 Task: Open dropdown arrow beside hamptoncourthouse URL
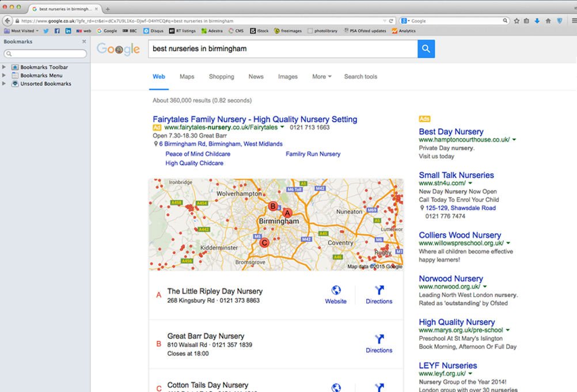[514, 139]
